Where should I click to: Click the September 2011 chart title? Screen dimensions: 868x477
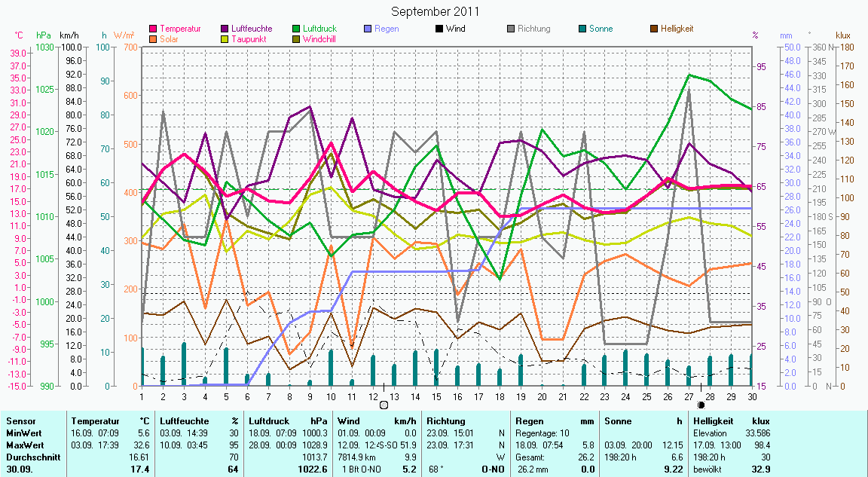435,12
